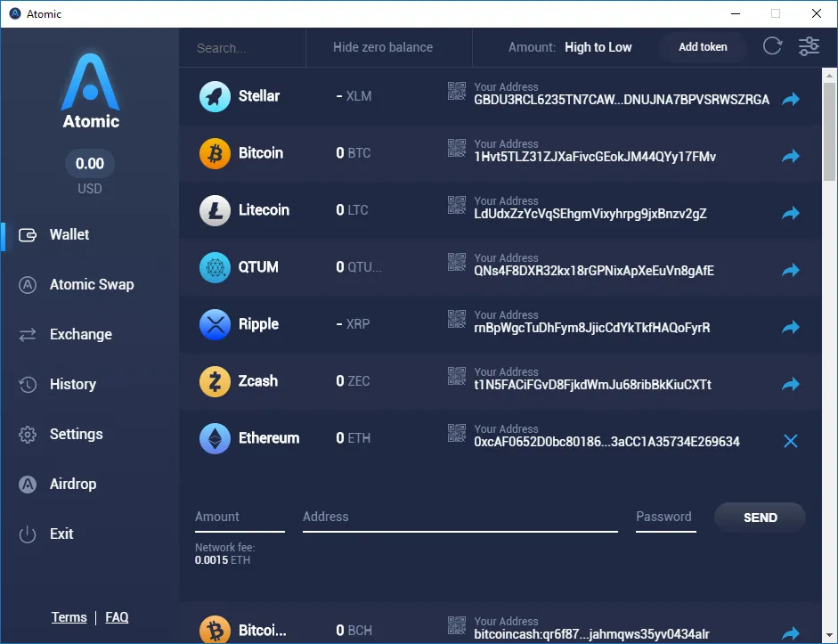The image size is (838, 644).
Task: Open the filter settings sliders icon
Action: (809, 46)
